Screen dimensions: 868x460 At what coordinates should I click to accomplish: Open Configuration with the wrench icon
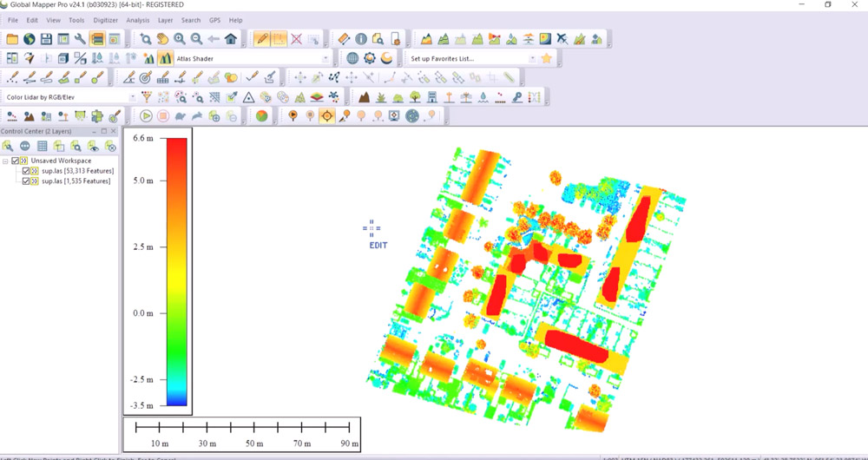coord(80,39)
